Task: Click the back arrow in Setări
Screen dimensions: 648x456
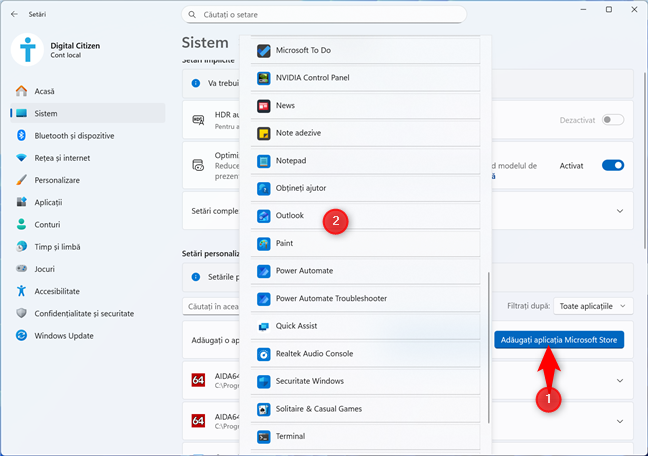Action: (x=14, y=15)
